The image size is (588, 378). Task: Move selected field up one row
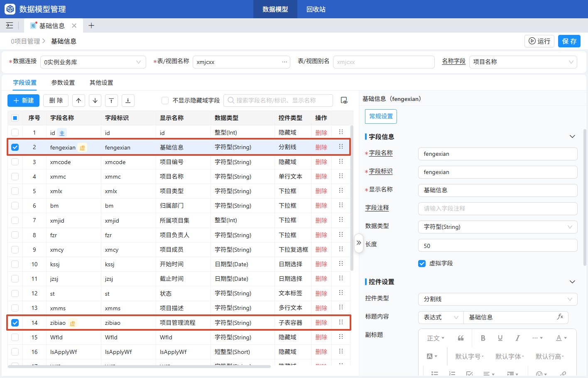coord(78,101)
